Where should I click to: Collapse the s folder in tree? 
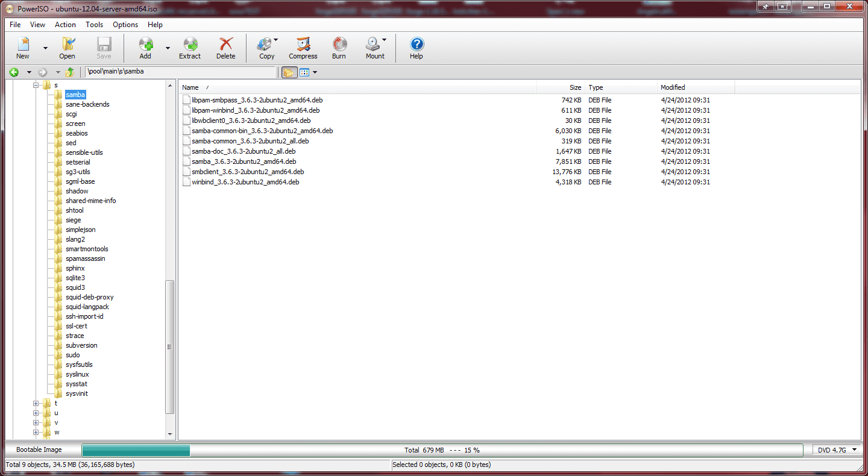[36, 85]
